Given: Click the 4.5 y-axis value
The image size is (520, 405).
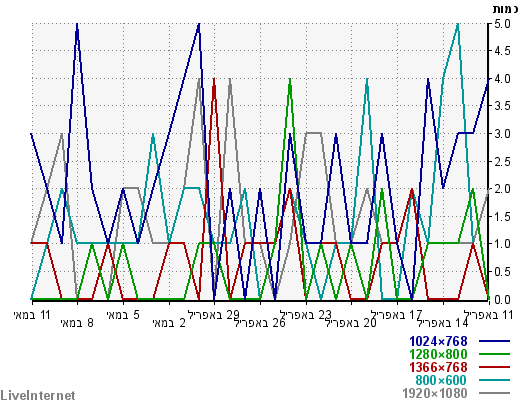Looking at the screenshot, I should click(502, 51).
